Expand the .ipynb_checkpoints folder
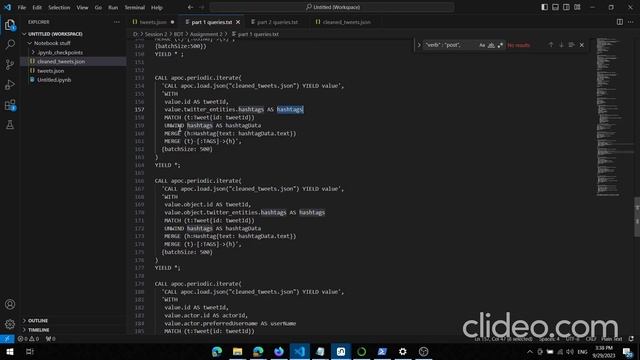 [x=33, y=52]
